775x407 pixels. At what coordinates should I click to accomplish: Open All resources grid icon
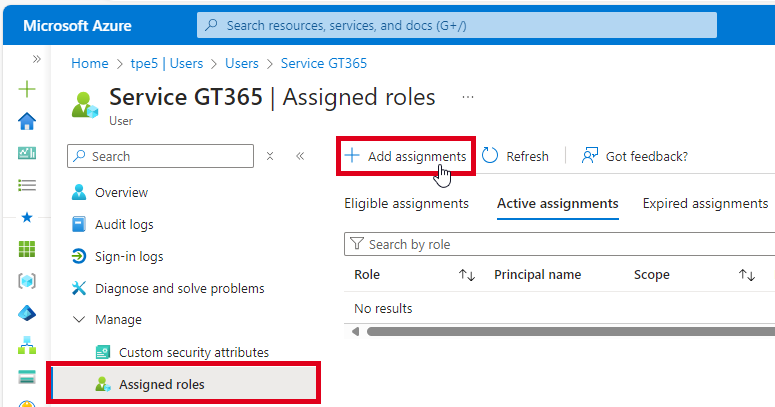click(27, 249)
